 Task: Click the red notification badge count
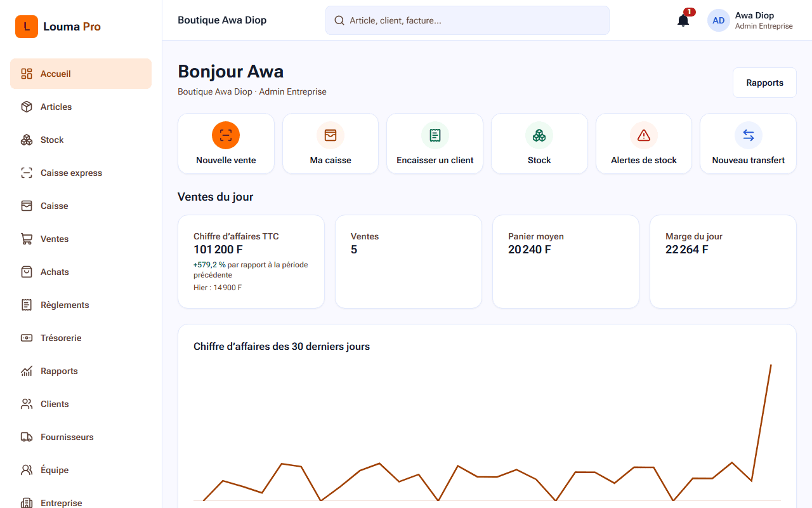690,12
